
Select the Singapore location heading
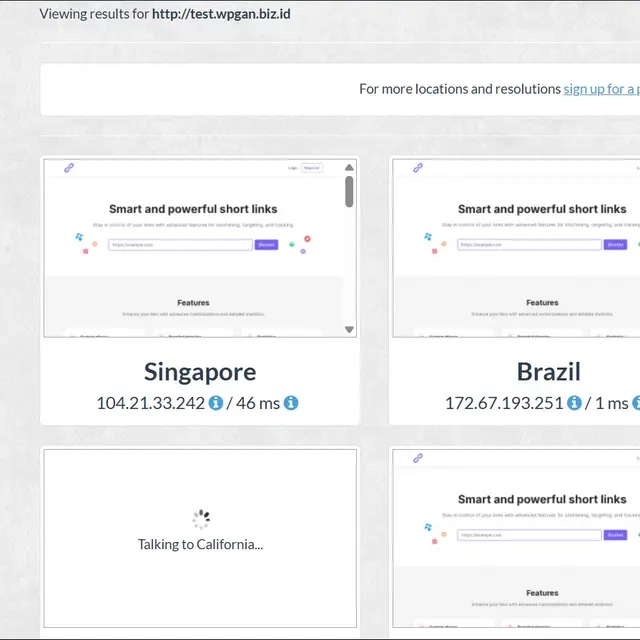pos(200,372)
